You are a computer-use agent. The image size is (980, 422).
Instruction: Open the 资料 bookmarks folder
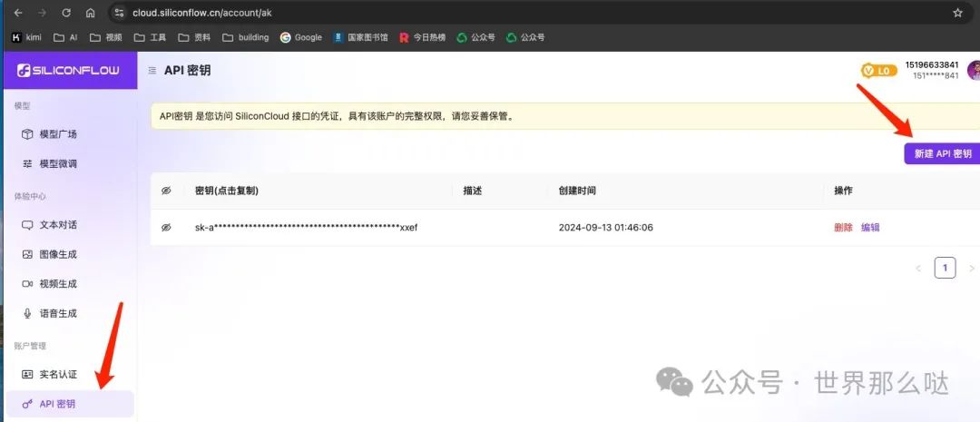coord(194,37)
